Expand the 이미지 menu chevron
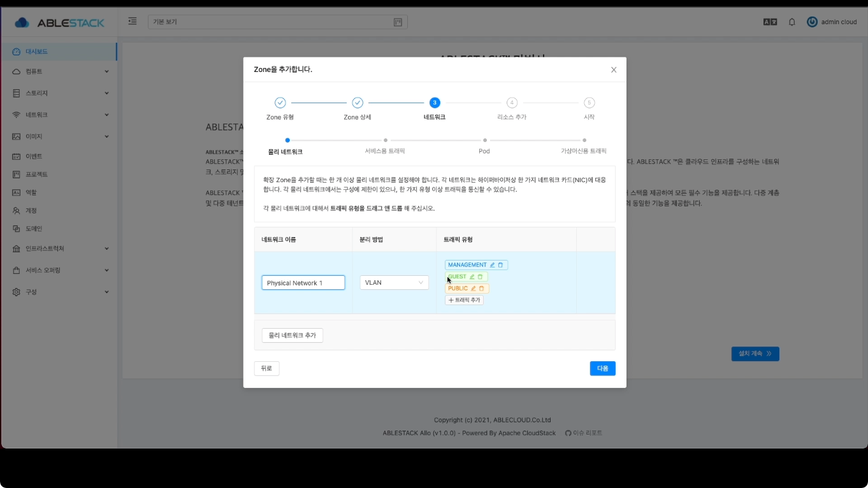868x488 pixels. coord(106,136)
